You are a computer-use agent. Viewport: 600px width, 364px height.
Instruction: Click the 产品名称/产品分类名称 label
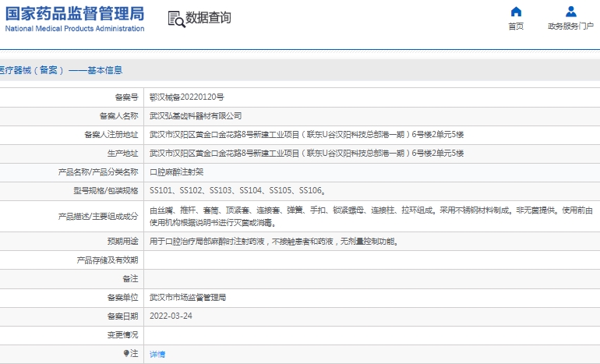[98, 172]
